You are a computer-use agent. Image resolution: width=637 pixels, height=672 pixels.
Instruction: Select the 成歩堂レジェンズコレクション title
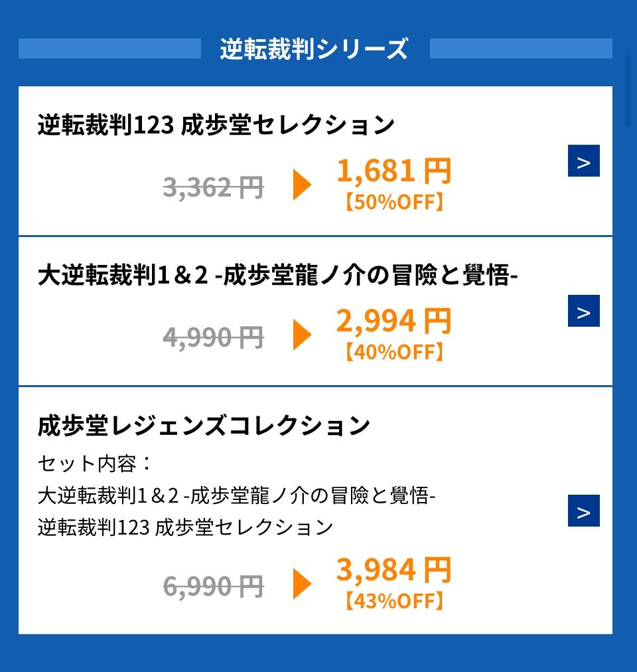(204, 426)
